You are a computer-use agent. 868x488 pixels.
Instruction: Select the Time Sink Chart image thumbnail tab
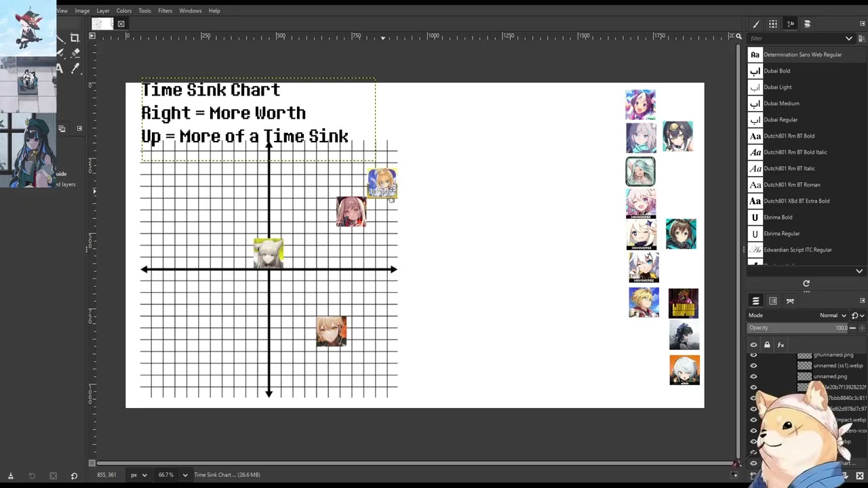pos(102,24)
